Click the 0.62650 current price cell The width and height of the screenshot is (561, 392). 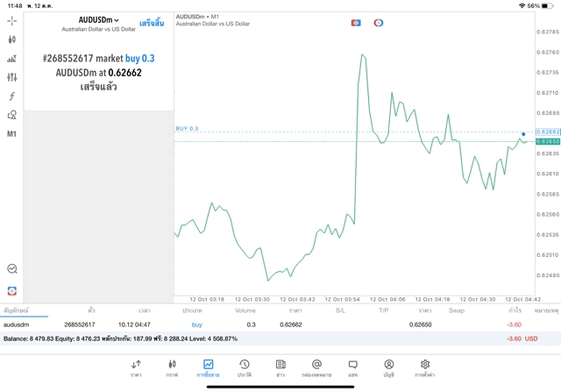pos(421,324)
